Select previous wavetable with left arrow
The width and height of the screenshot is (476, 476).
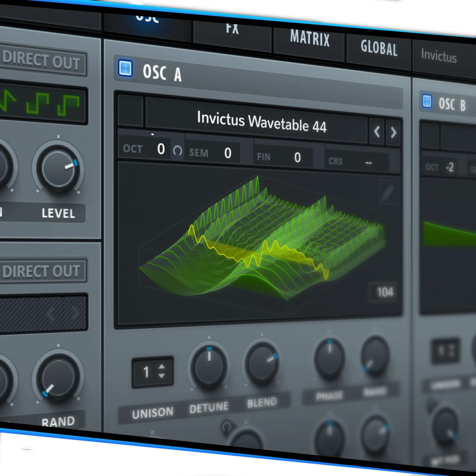(x=377, y=131)
